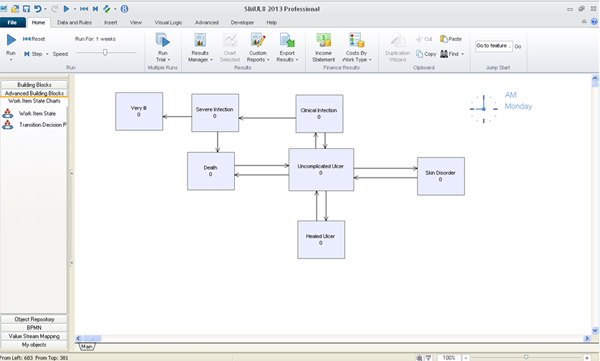The image size is (600, 361).
Task: Expand the Results Manager dropdown arrow
Action: 211,60
